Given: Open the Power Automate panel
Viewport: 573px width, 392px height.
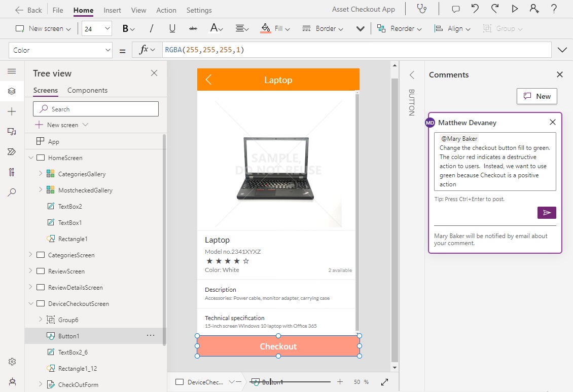Looking at the screenshot, I should 12,151.
